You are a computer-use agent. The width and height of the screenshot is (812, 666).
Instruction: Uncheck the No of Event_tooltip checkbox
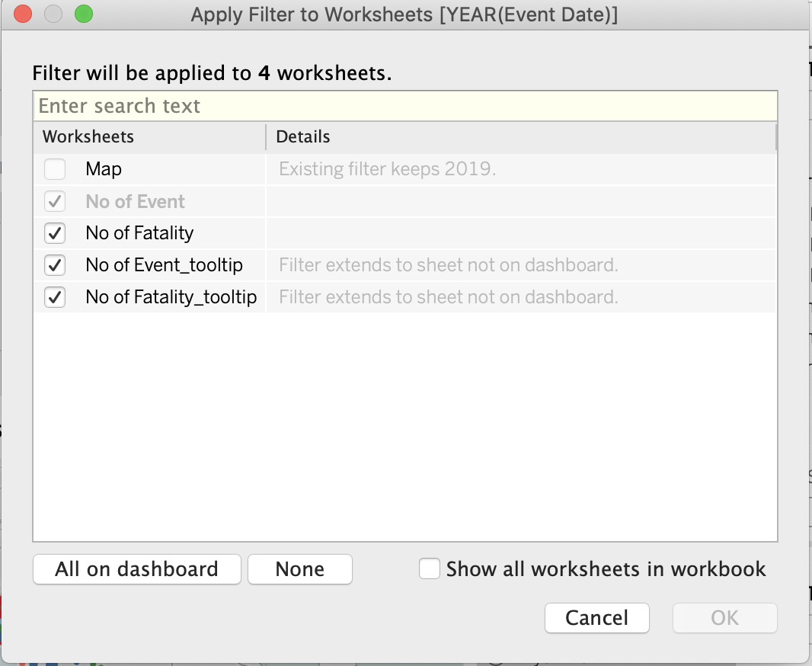point(55,265)
